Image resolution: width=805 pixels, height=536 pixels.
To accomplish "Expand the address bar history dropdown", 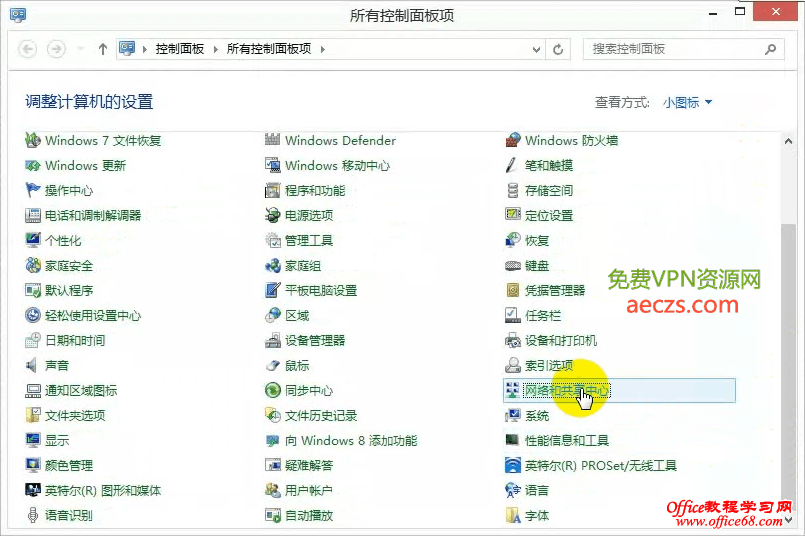I will pos(536,49).
